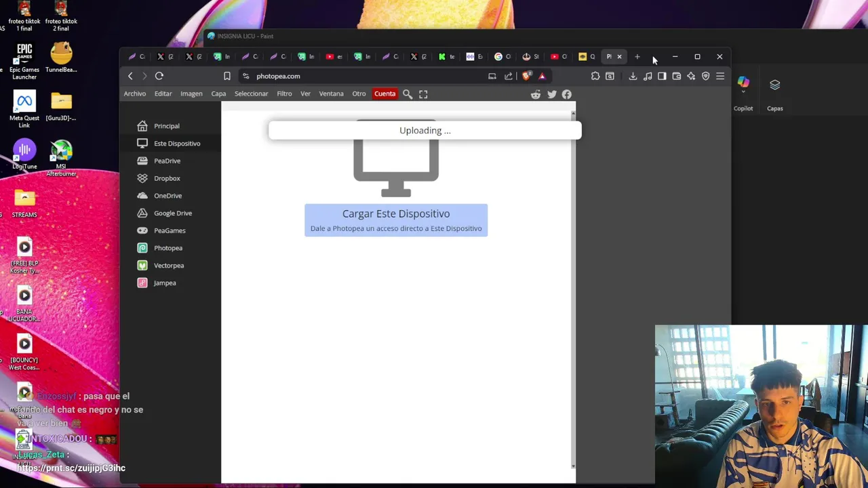The width and height of the screenshot is (868, 488).
Task: Open Brave Shields lion icon
Action: click(x=526, y=76)
